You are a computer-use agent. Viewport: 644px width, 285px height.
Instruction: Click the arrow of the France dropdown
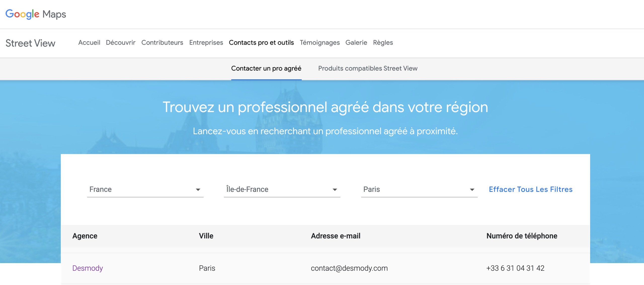click(x=198, y=190)
